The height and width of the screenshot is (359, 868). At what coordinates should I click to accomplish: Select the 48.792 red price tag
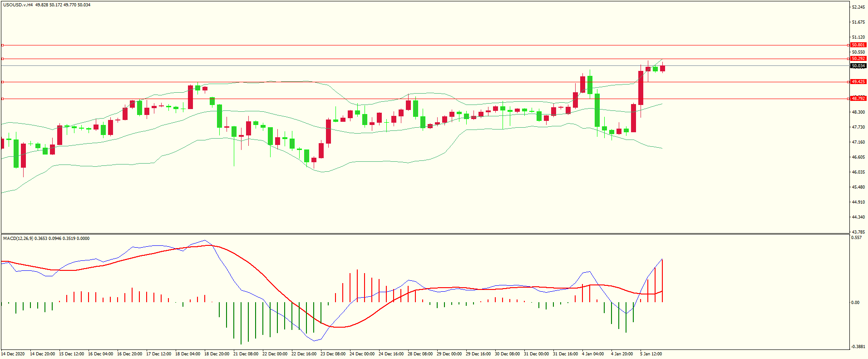pyautogui.click(x=858, y=99)
